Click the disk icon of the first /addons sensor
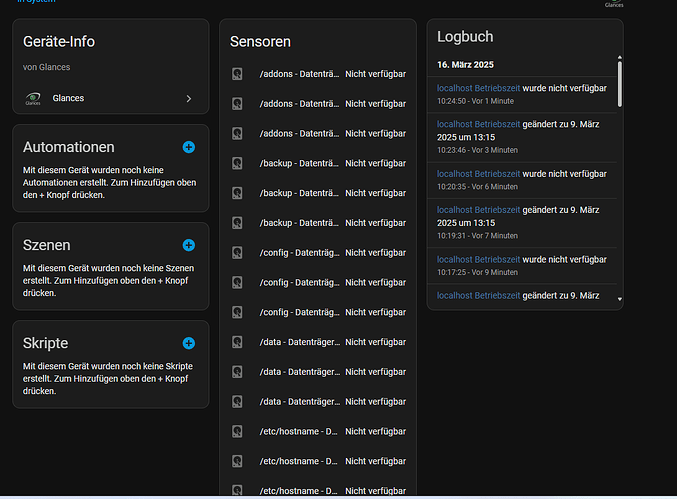 237,74
